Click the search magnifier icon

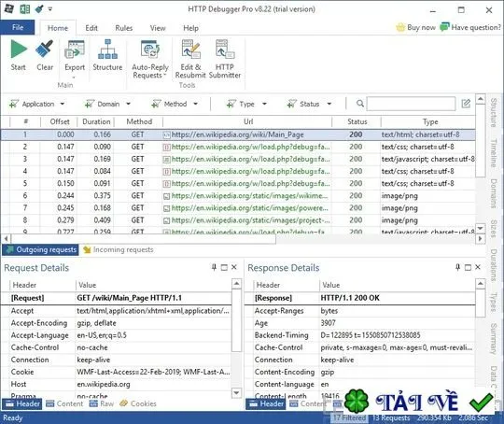point(360,104)
